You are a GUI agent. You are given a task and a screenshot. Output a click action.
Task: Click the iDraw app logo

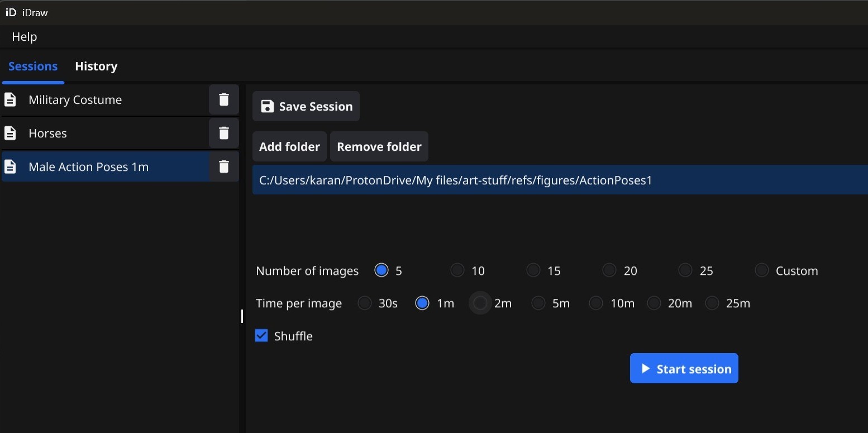click(11, 12)
